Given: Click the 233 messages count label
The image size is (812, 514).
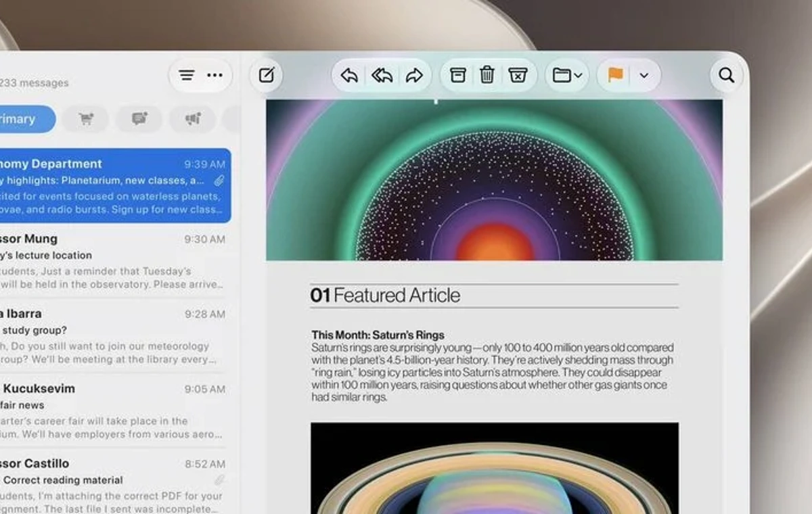Looking at the screenshot, I should coord(34,83).
